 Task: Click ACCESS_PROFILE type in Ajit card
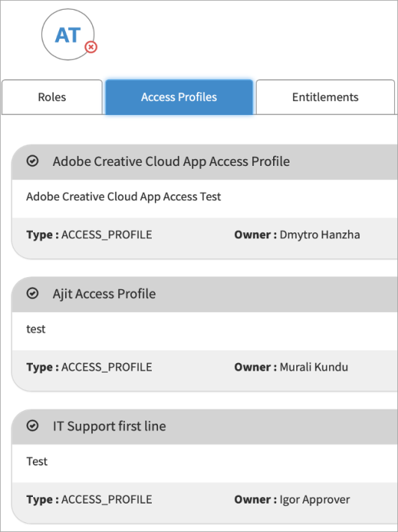(107, 368)
